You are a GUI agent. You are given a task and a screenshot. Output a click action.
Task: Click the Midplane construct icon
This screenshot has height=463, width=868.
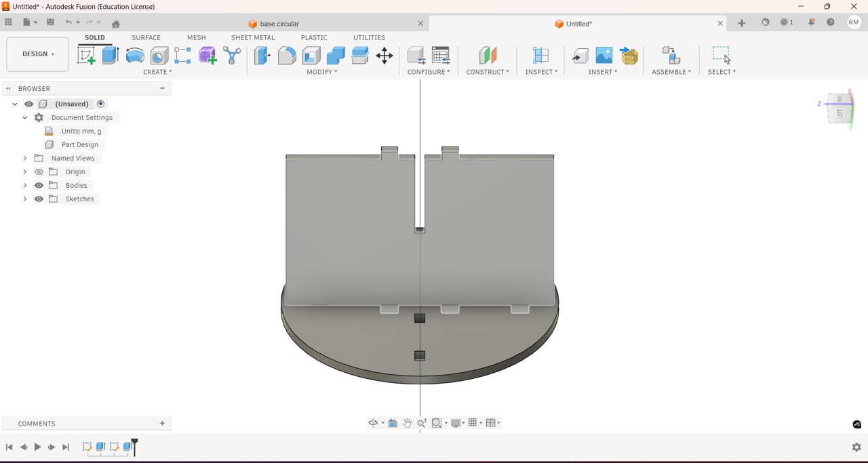pos(488,56)
